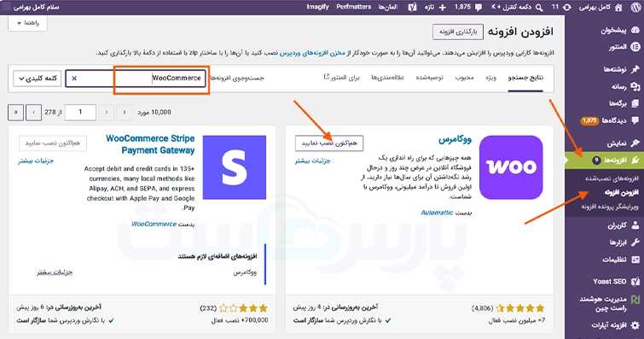Click the current page number field
The image size is (644, 339).
pos(80,113)
